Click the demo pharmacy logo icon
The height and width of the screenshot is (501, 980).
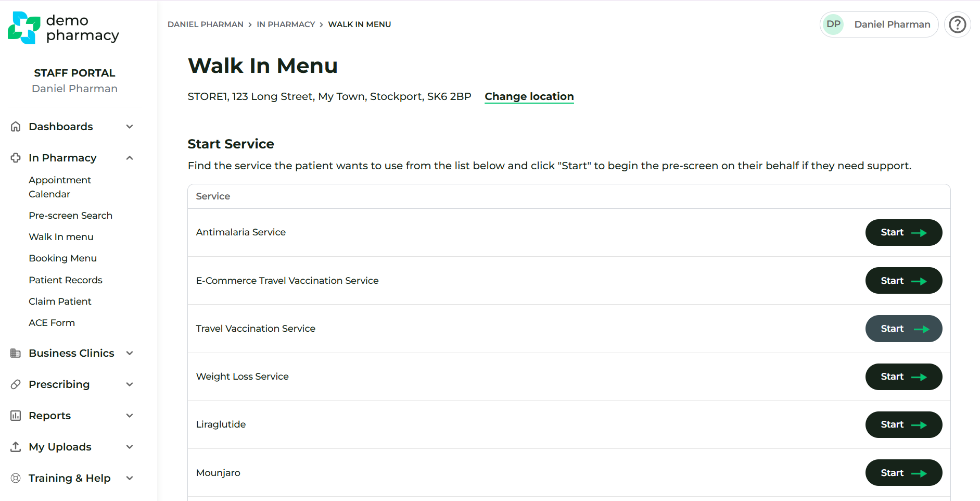tap(24, 28)
